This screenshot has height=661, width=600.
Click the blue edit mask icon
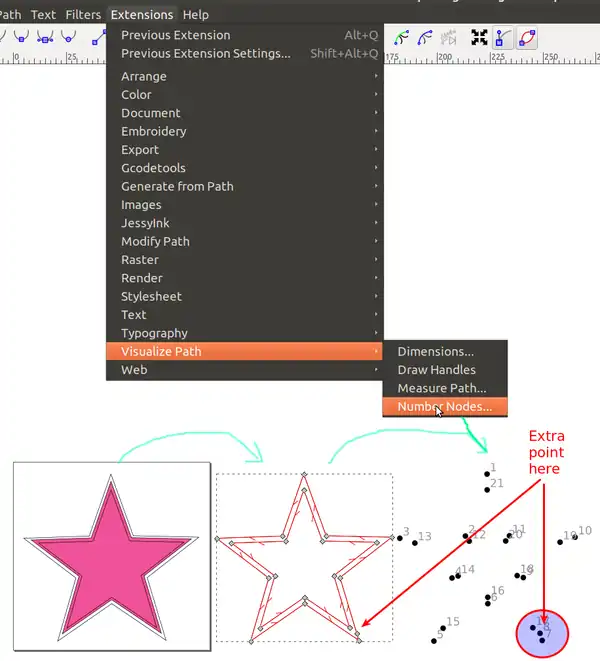(x=425, y=37)
